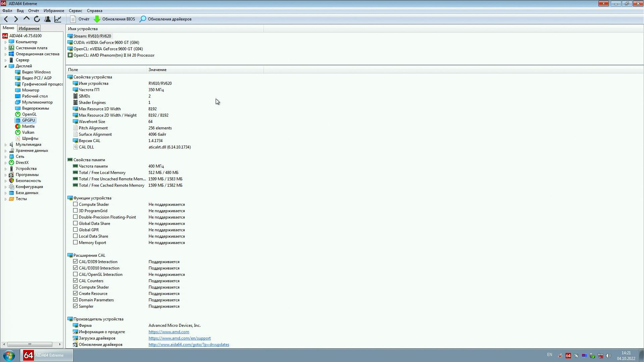644x362 pixels.
Task: Toggle the CAL/OpenGL Interaction checkbox
Action: (75, 274)
